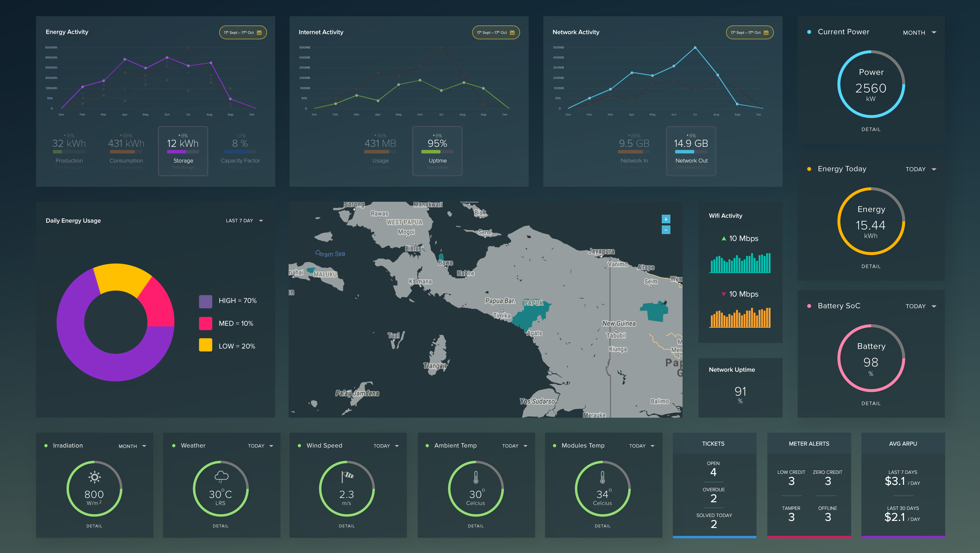Click the pink MED legend swatch
The height and width of the screenshot is (553, 980).
pos(206,324)
